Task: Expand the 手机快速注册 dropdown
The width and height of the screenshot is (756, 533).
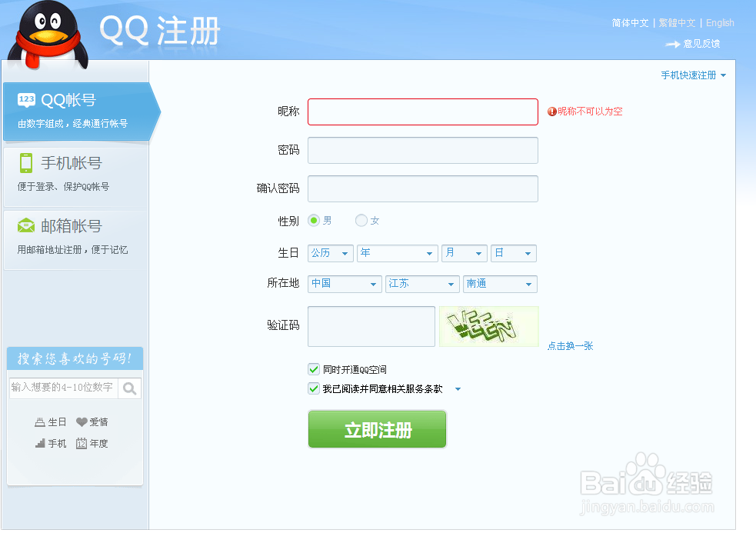Action: (x=694, y=75)
